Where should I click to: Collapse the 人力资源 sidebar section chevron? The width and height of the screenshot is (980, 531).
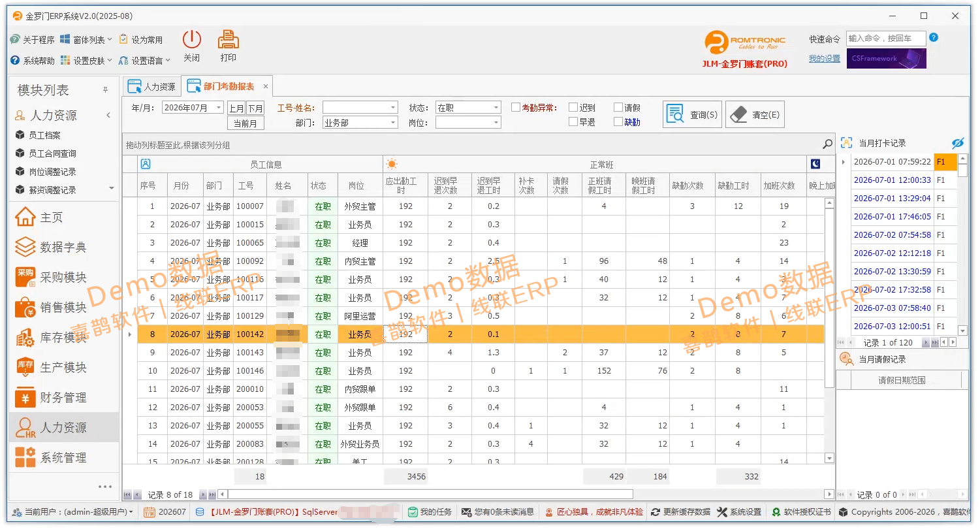click(108, 115)
